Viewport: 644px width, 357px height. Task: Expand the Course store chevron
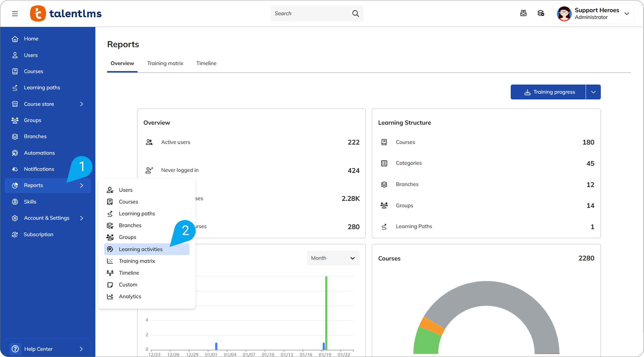(81, 104)
